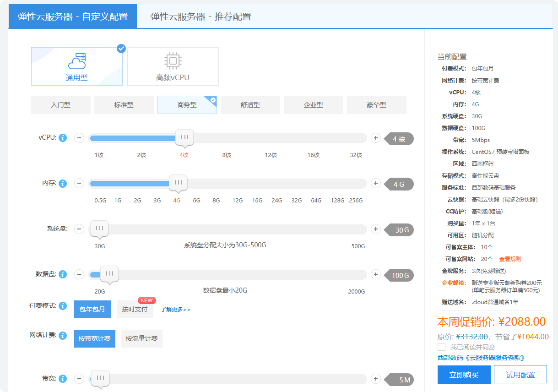Increase 系统盘 with the plus button

(x=376, y=229)
